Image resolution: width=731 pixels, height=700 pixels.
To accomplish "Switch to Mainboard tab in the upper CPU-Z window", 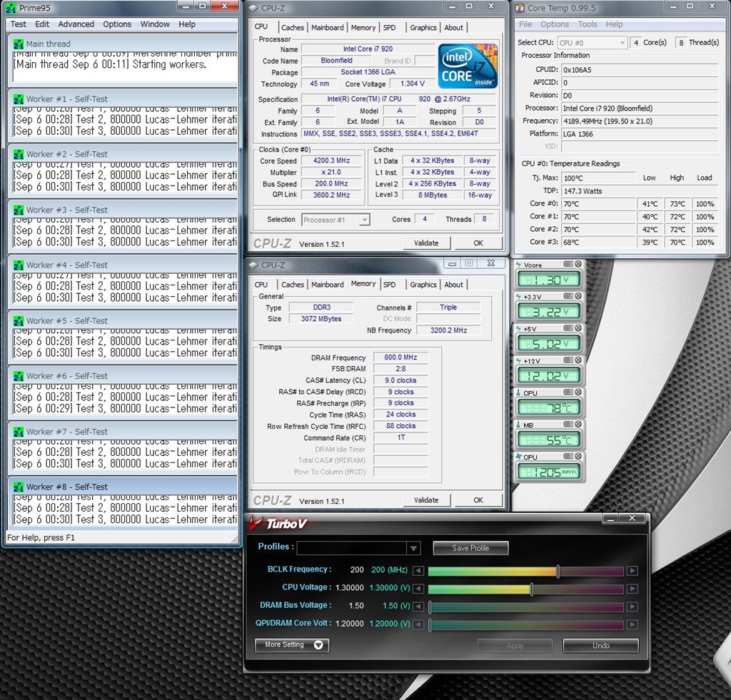I will click(x=327, y=28).
